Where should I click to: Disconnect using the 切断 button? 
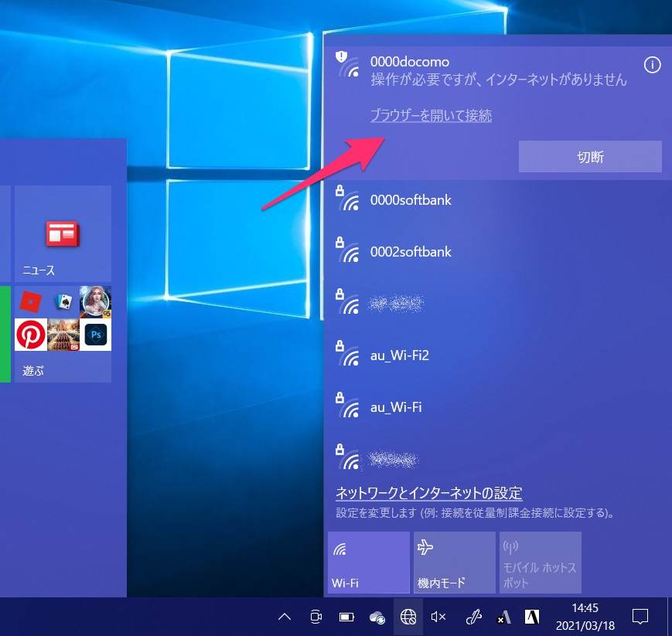pos(590,157)
